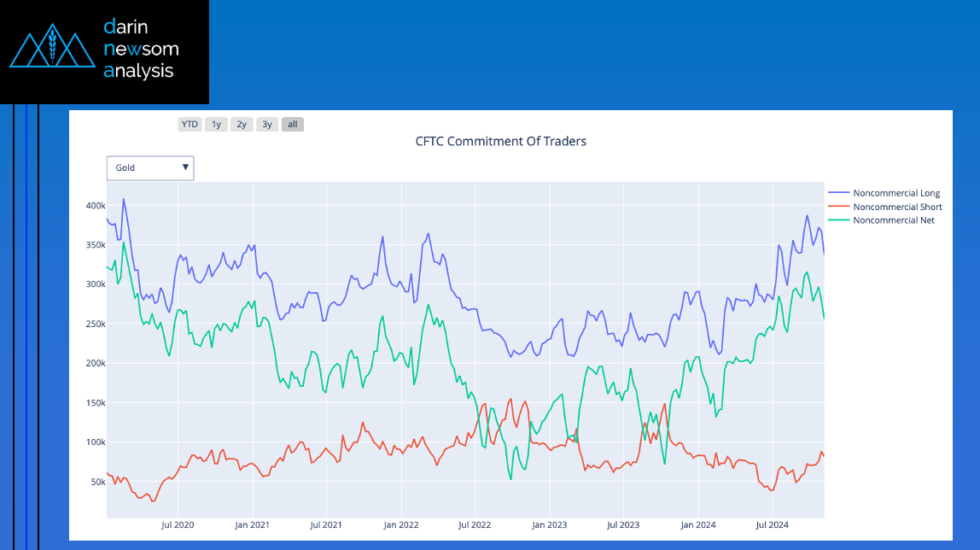Click the mountain and wheat logo icon

(52, 50)
